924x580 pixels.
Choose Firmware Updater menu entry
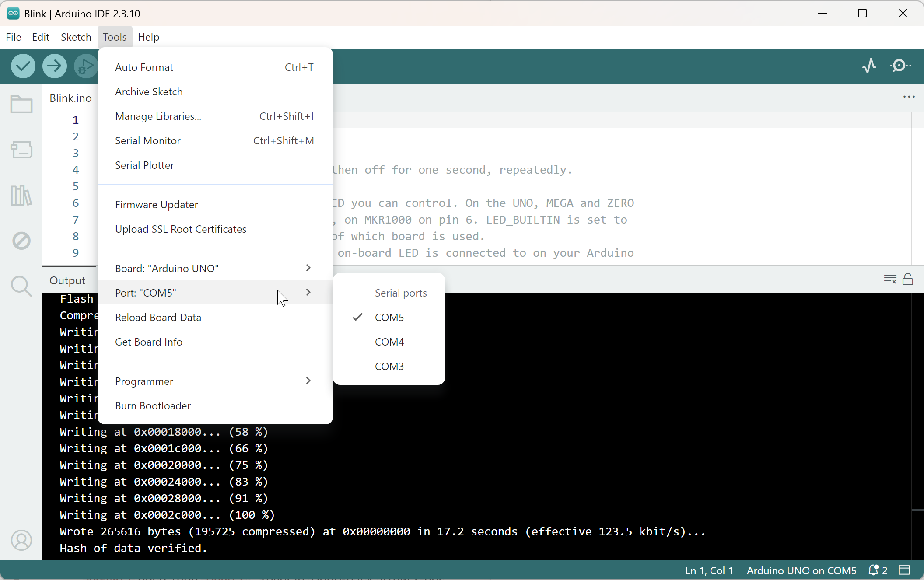tap(215, 204)
